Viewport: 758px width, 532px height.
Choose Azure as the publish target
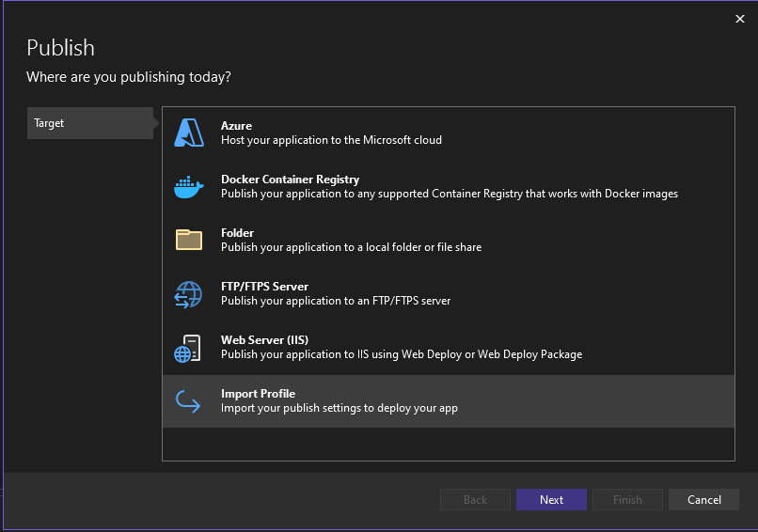(236, 126)
